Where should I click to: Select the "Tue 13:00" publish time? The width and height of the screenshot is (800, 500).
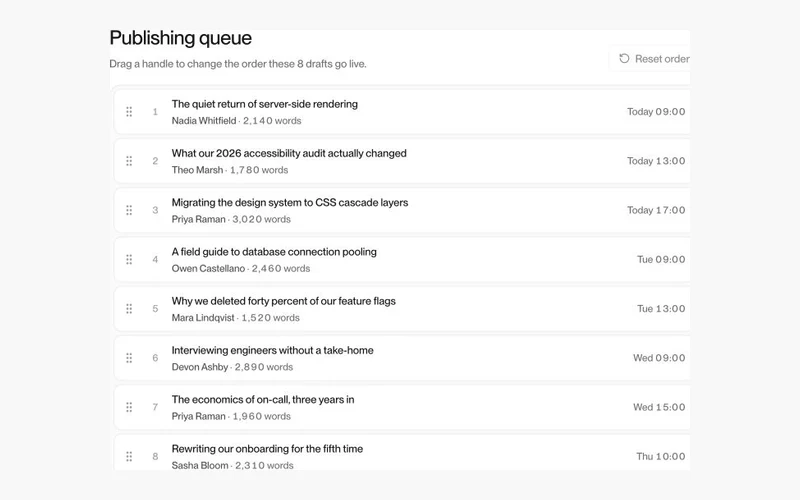(x=661, y=309)
